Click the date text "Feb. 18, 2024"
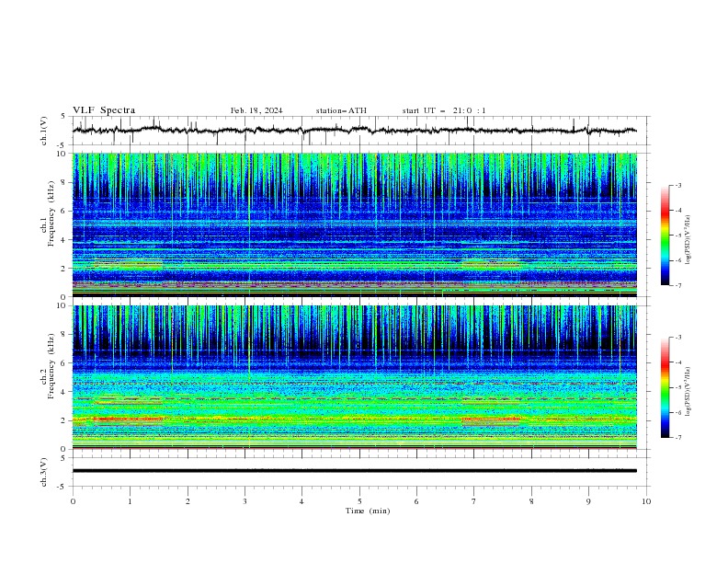 coord(256,110)
